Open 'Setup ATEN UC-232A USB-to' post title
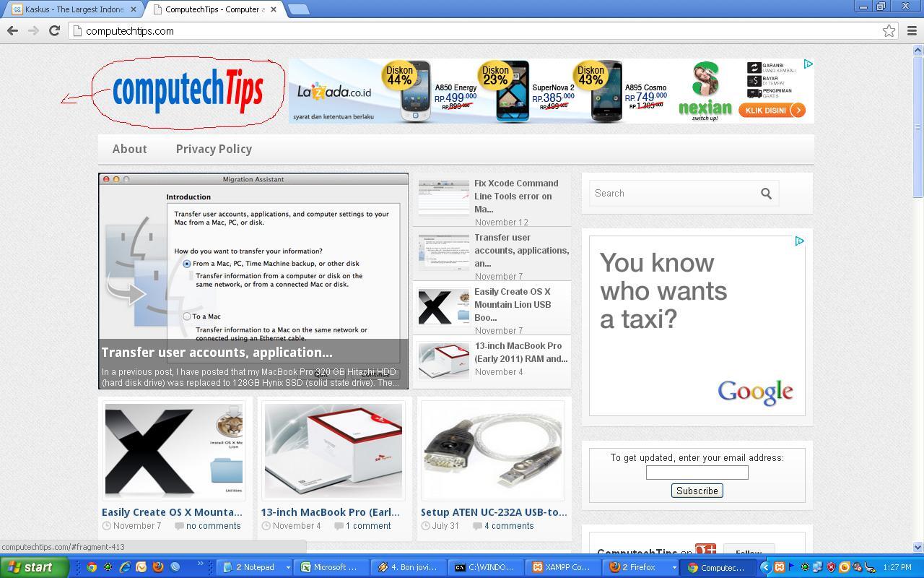Image resolution: width=924 pixels, height=578 pixels. 494,512
